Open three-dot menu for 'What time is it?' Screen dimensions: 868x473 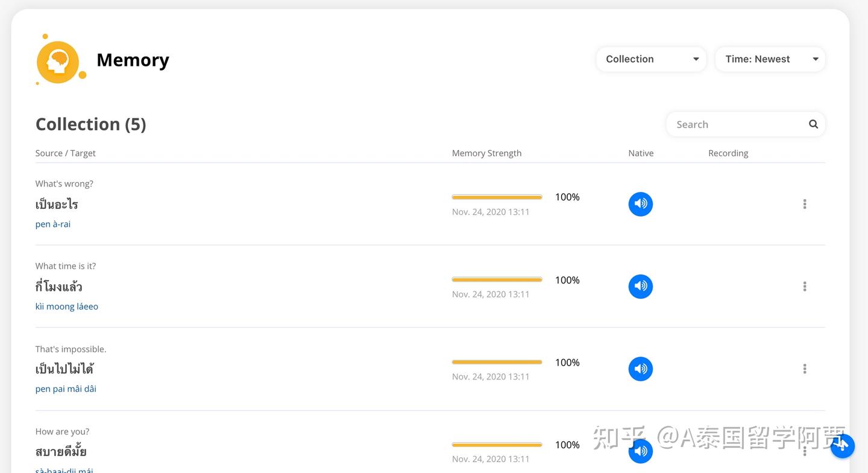(804, 286)
